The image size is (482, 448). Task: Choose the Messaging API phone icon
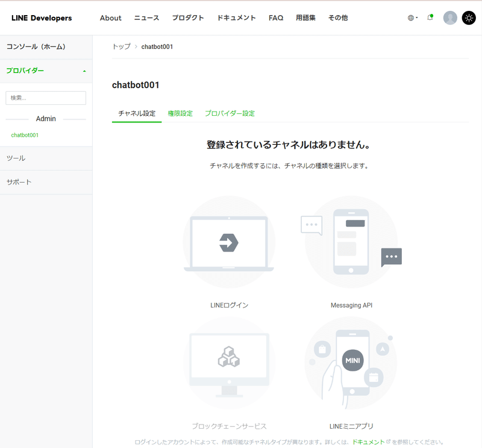click(351, 242)
